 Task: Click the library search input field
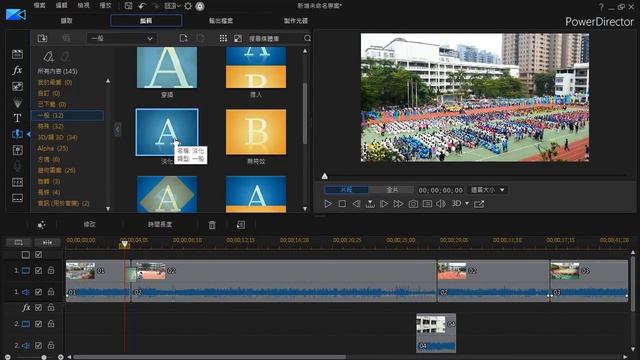[x=275, y=38]
